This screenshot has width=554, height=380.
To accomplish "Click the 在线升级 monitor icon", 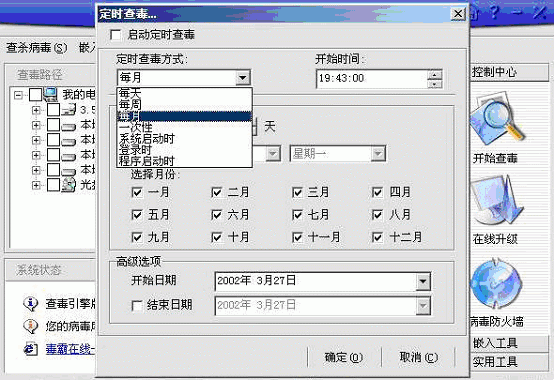I will click(x=496, y=200).
